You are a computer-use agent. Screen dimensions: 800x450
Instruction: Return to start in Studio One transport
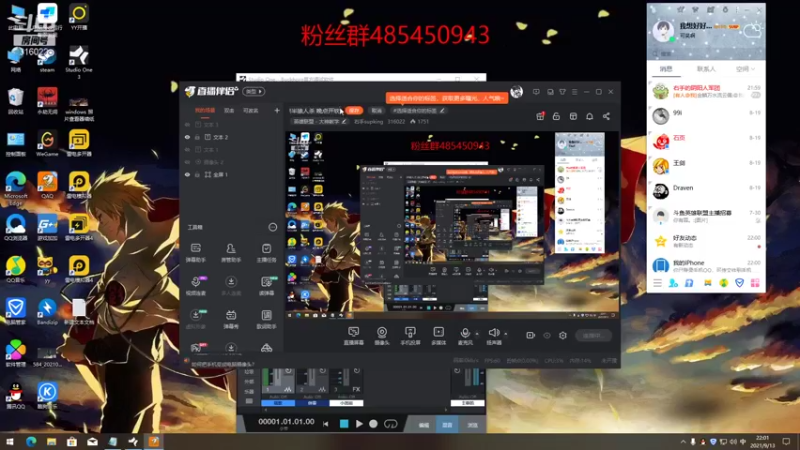(x=326, y=423)
